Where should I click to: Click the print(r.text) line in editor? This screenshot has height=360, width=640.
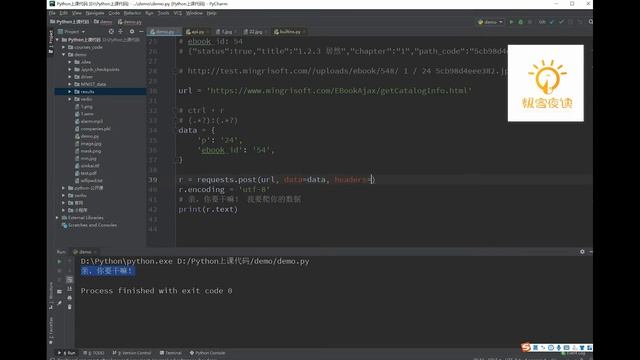208,209
